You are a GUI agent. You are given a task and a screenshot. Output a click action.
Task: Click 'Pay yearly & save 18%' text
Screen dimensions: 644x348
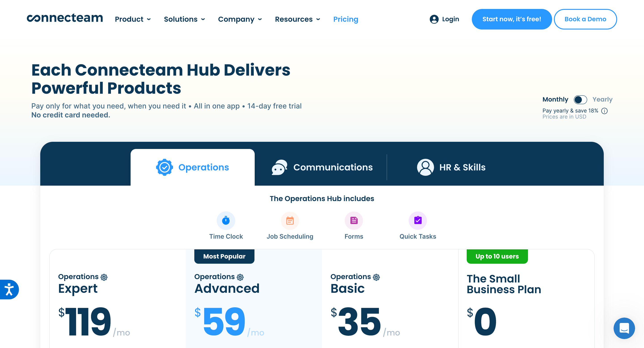[570, 111]
